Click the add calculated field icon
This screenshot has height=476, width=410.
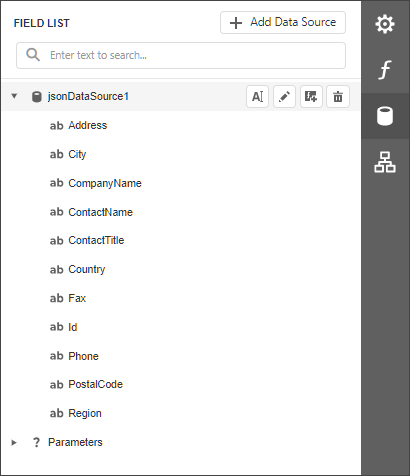click(x=311, y=97)
